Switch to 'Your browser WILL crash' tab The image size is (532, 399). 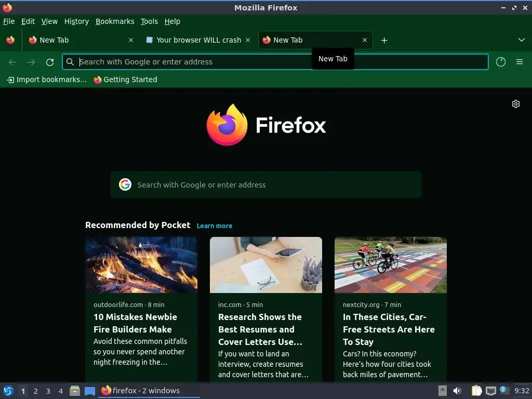click(198, 40)
